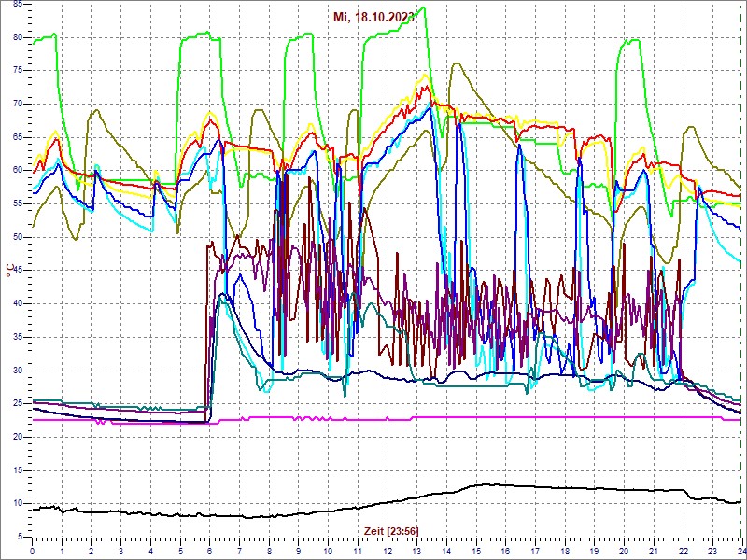Select the temperature axis value 80
Image resolution: width=747 pixels, height=560 pixels.
[x=17, y=37]
